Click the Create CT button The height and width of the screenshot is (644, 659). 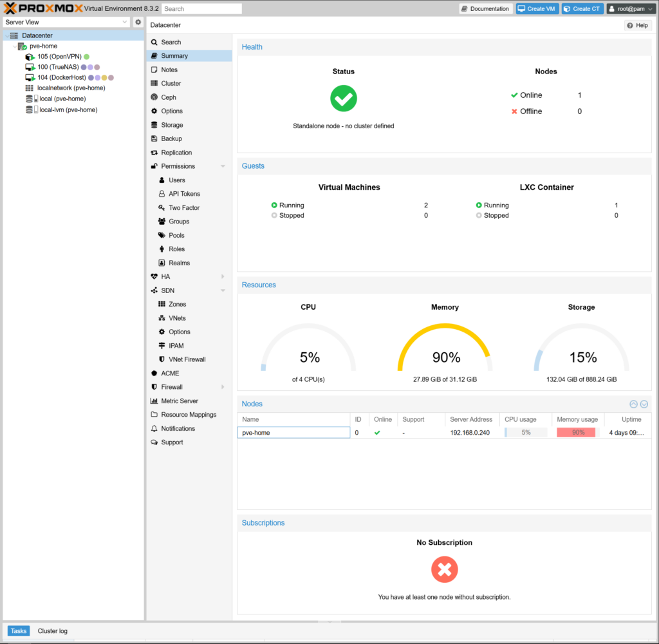tap(582, 9)
